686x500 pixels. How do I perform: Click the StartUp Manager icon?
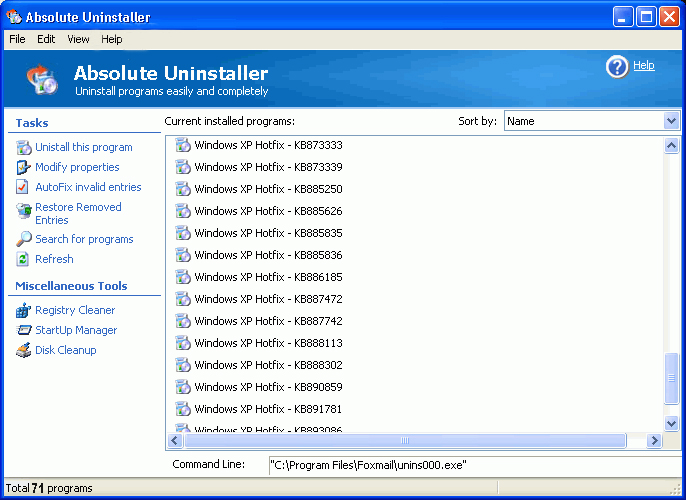(25, 330)
